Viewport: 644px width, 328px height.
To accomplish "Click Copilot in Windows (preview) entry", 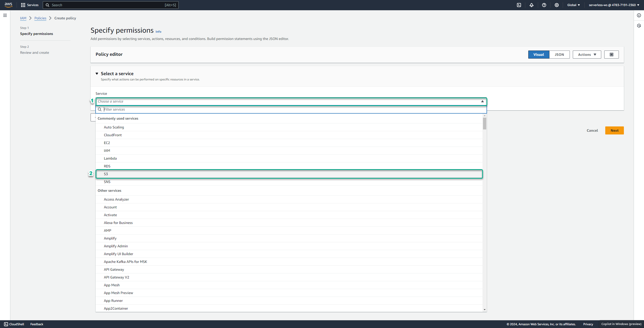I will point(621,324).
